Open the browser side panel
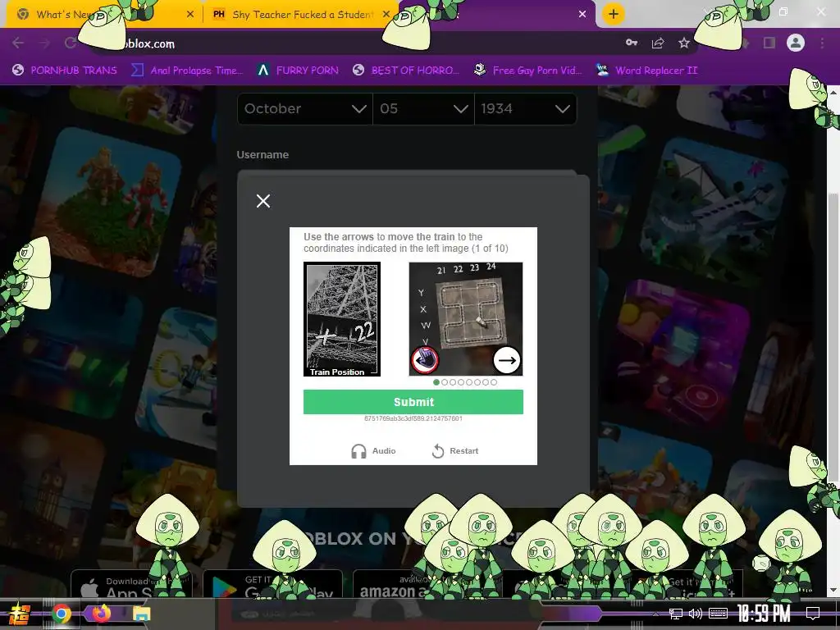Viewport: 840px width, 630px height. point(769,43)
